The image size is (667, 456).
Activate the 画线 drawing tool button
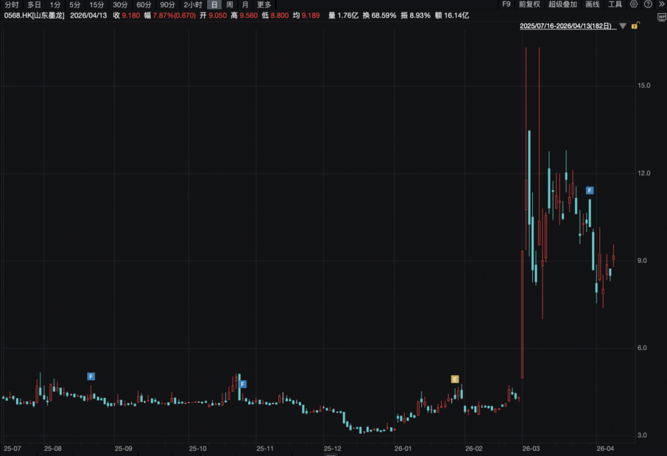(x=592, y=5)
